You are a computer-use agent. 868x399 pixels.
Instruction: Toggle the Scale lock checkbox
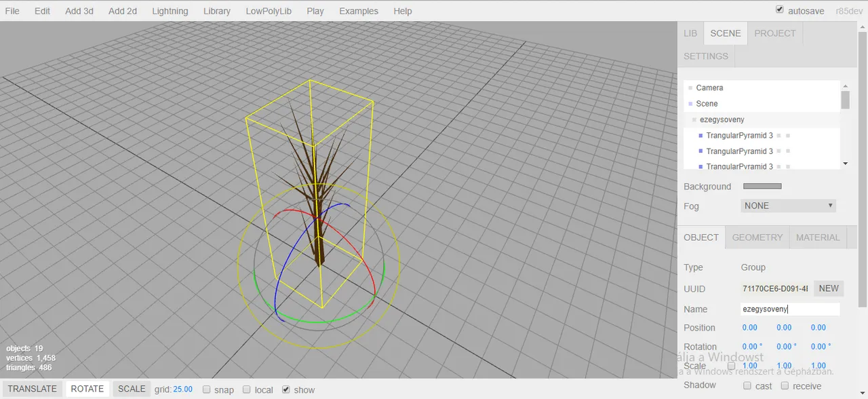click(732, 366)
